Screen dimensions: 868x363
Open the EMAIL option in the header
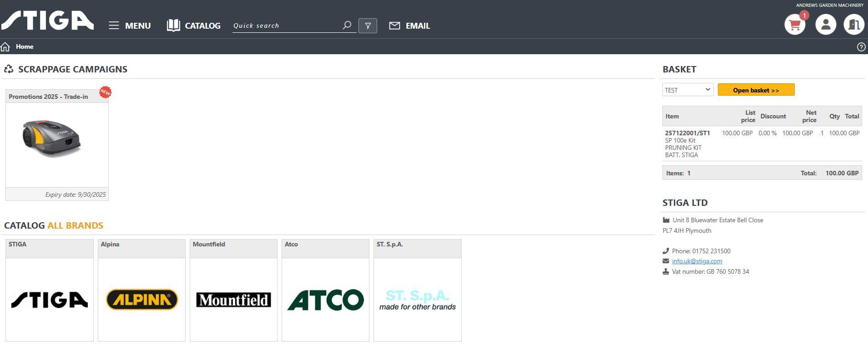[x=409, y=26]
